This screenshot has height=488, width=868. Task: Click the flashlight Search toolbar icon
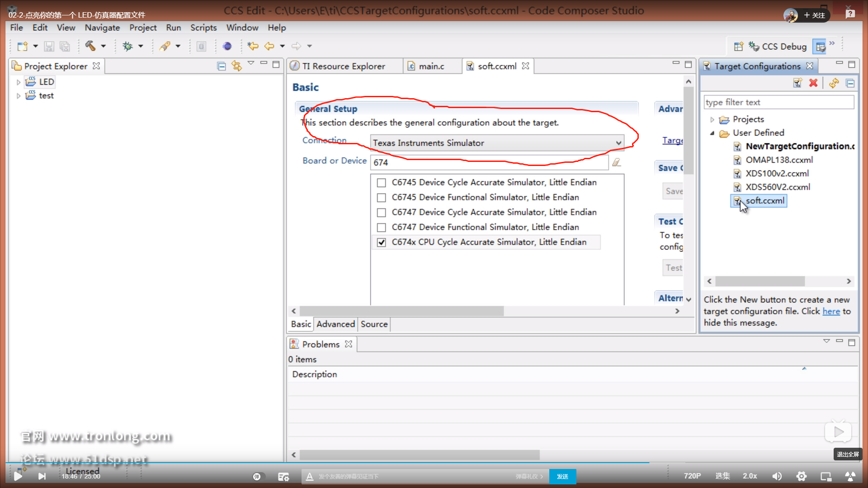coord(165,46)
